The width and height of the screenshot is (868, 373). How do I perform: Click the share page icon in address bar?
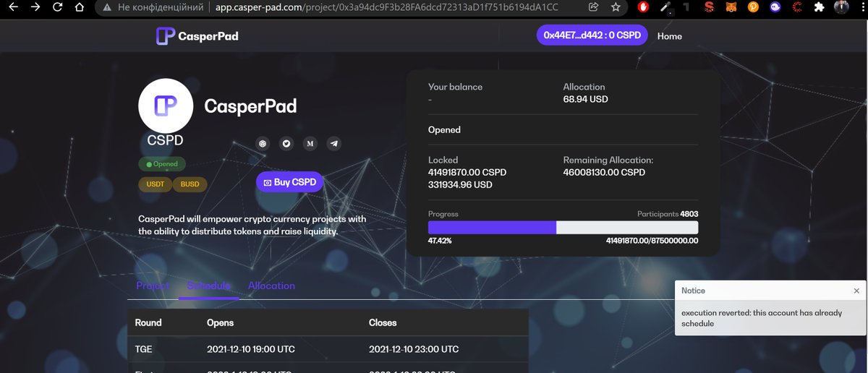(x=594, y=7)
